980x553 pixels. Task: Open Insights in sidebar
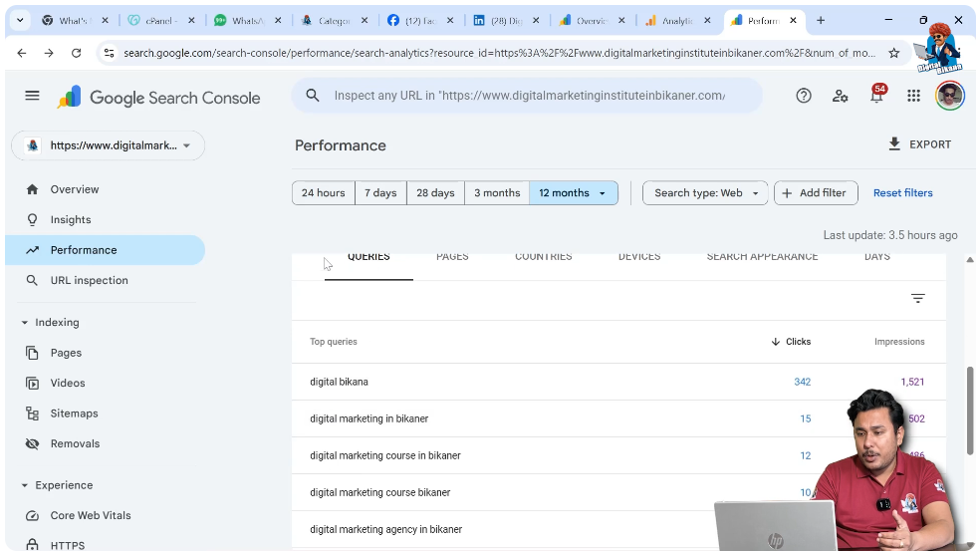(105, 219)
